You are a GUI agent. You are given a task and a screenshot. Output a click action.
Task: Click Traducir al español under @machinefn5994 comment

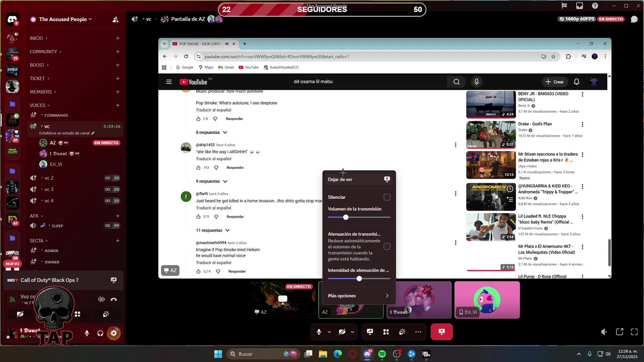pyautogui.click(x=213, y=262)
